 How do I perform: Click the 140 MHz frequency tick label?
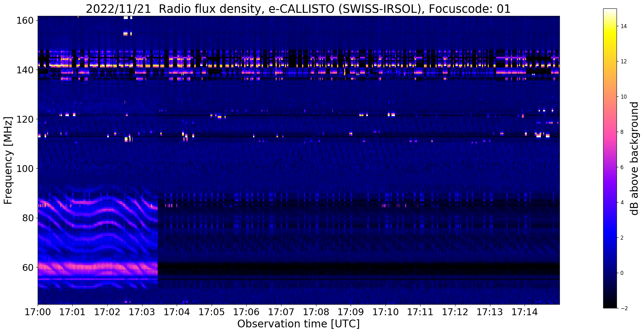tap(25, 70)
